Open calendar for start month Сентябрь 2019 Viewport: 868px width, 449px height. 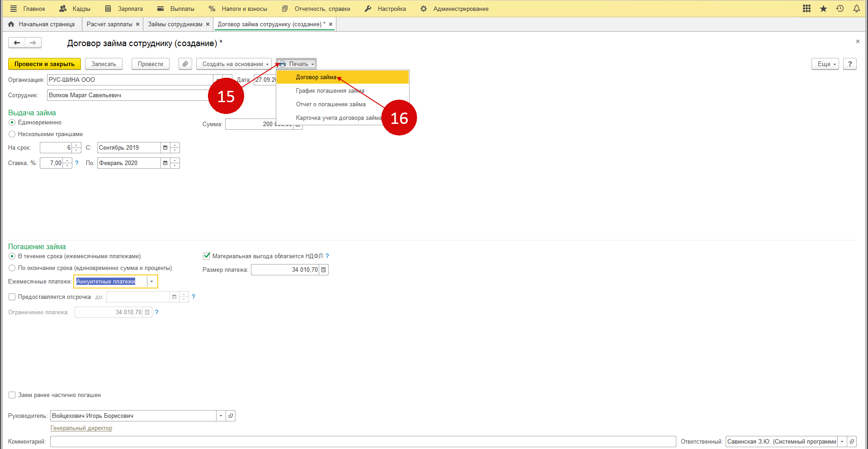[x=165, y=147]
